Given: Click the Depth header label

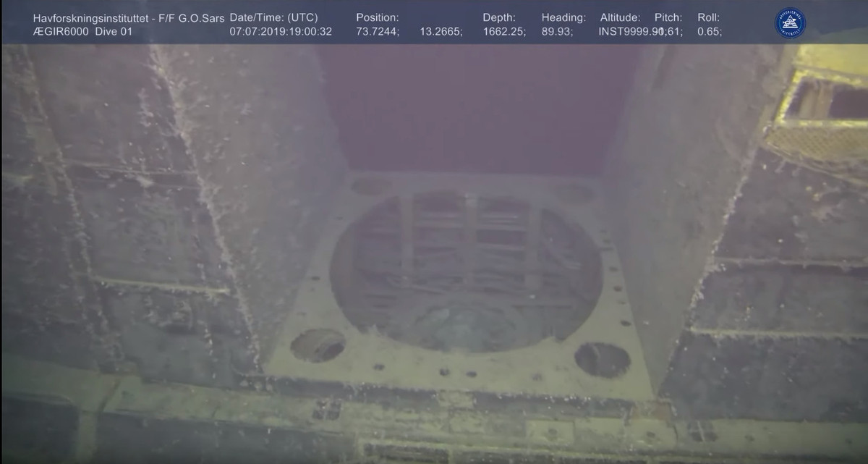Looking at the screenshot, I should [x=499, y=17].
